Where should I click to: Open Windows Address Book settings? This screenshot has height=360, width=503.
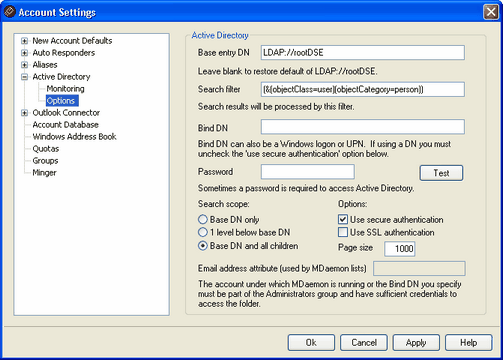[x=74, y=137]
